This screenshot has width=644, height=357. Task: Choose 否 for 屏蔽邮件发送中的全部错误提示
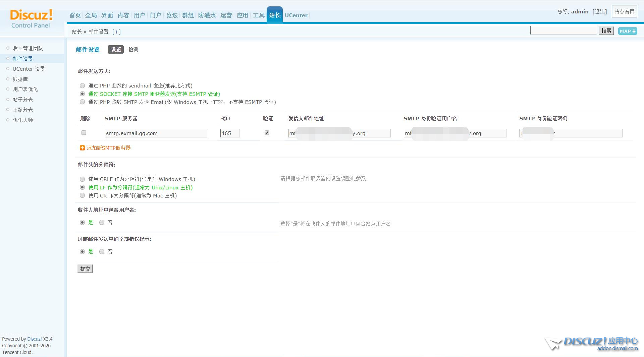click(x=102, y=252)
